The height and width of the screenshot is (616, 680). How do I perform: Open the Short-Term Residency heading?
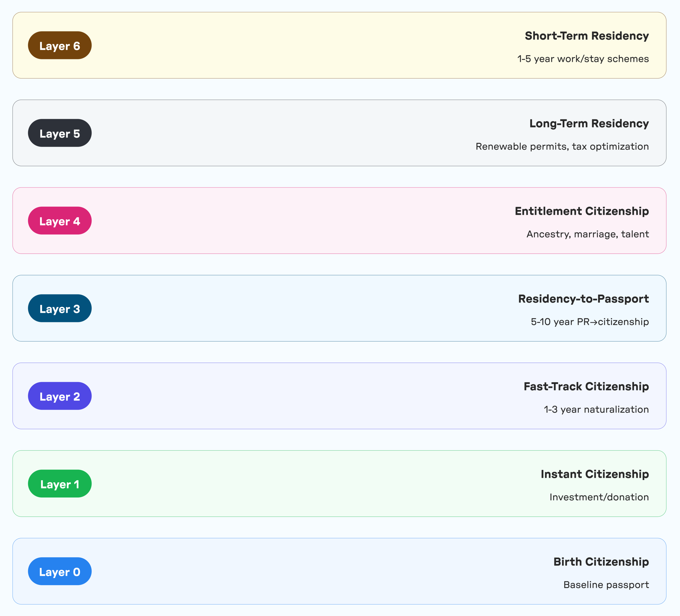(x=587, y=36)
